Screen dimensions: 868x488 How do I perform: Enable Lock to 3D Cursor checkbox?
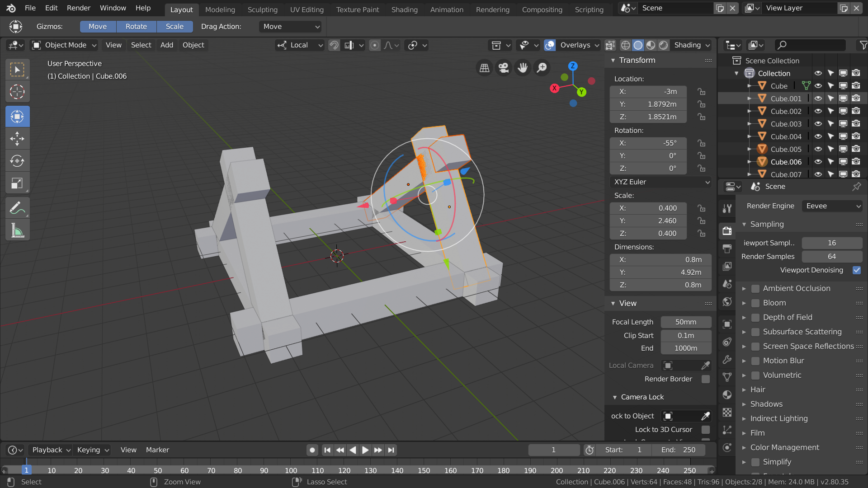tap(705, 430)
